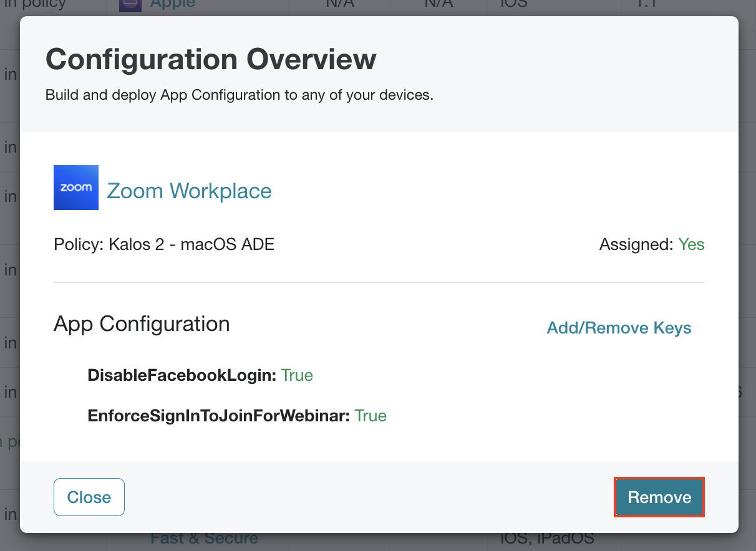Select the EnforceSignInToJoinForWebinar key

click(218, 416)
